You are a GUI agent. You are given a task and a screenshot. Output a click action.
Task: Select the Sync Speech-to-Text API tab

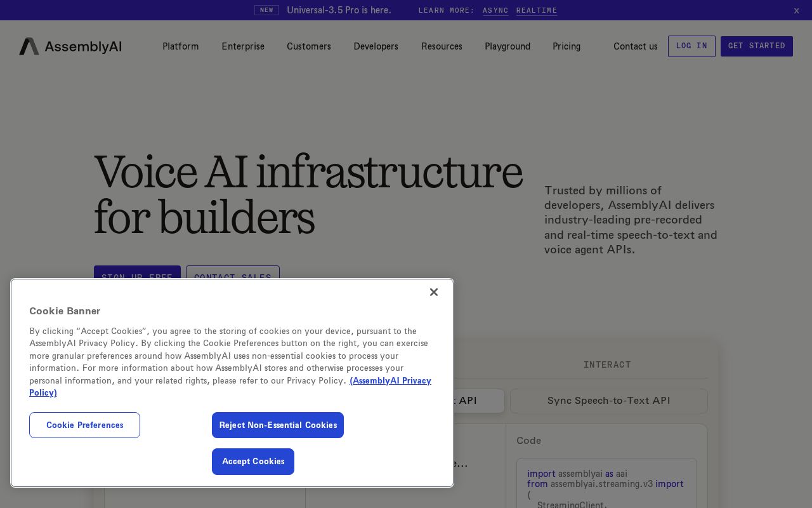point(609,401)
